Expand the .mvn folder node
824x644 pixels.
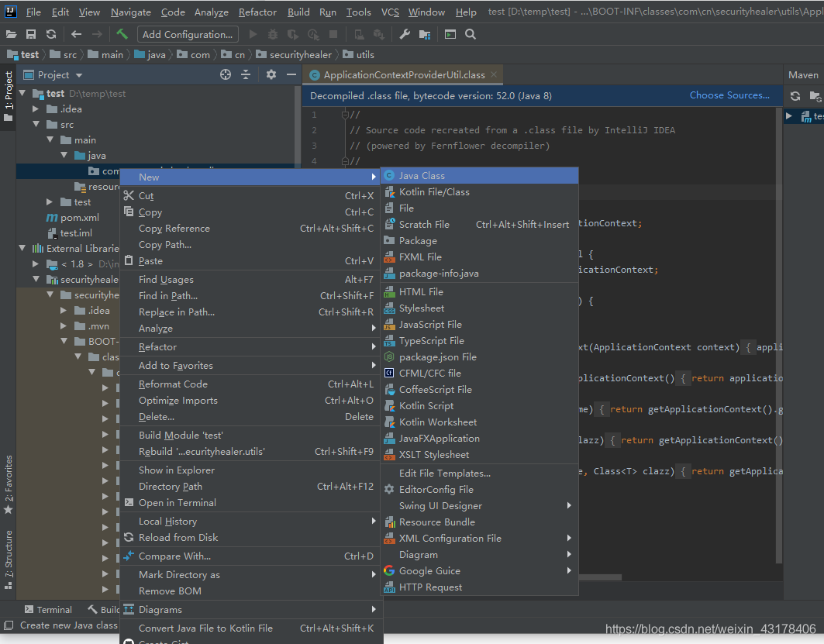(64, 325)
